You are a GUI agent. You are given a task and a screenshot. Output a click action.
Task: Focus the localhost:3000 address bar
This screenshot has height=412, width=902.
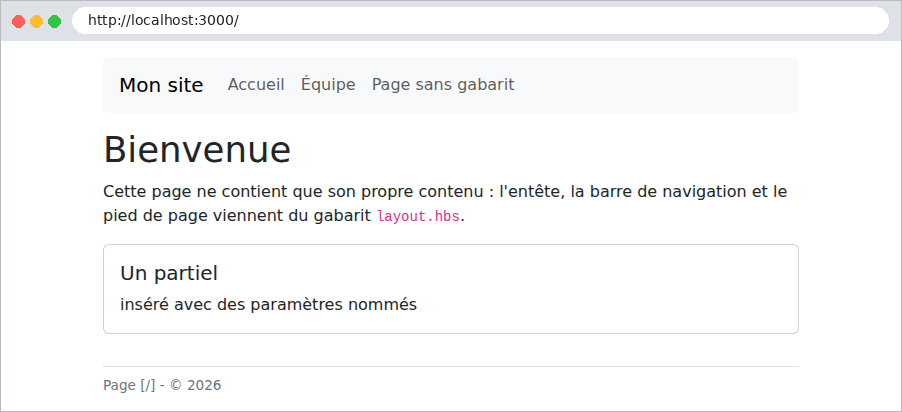(480, 21)
